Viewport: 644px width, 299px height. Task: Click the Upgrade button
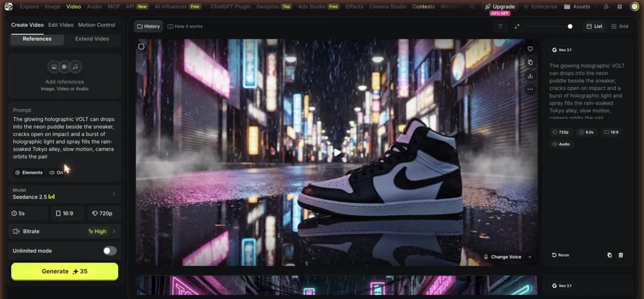click(x=500, y=7)
